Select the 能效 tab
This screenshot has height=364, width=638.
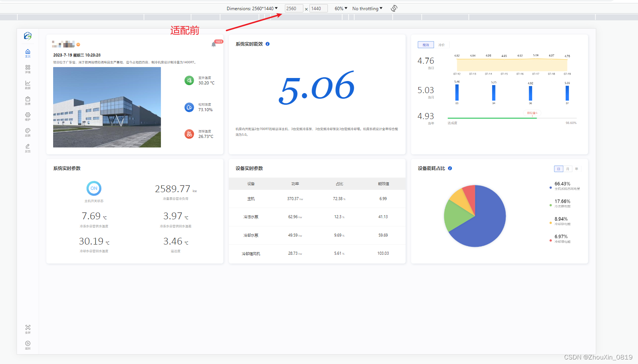pos(426,45)
